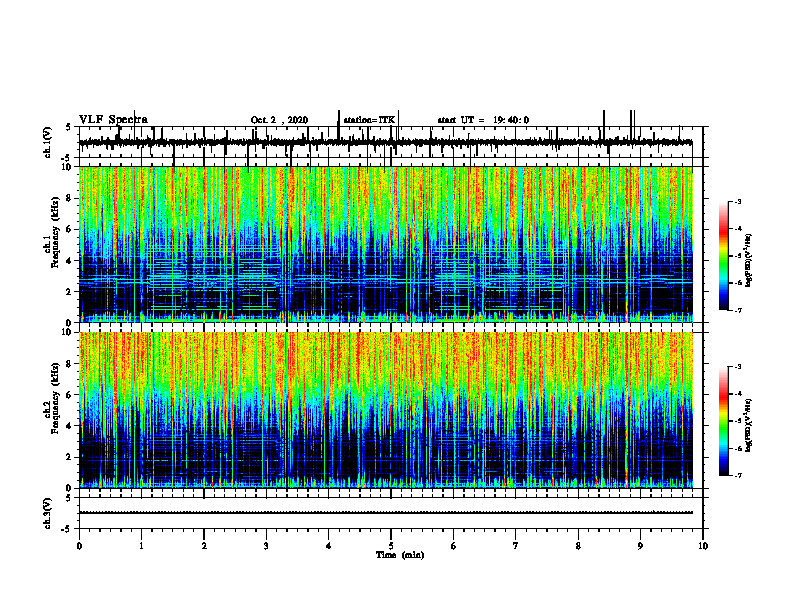
Task: Click the "-7" value on the ch.2 colorbar
Action: click(x=737, y=475)
